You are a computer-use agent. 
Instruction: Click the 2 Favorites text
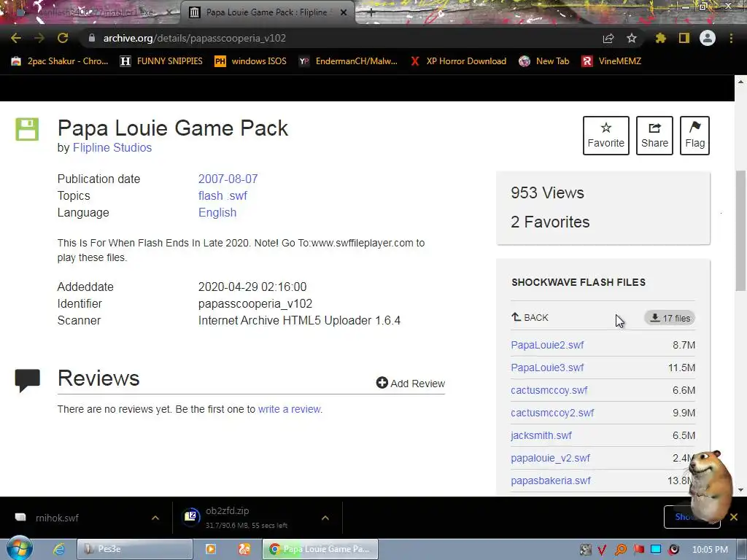click(550, 222)
